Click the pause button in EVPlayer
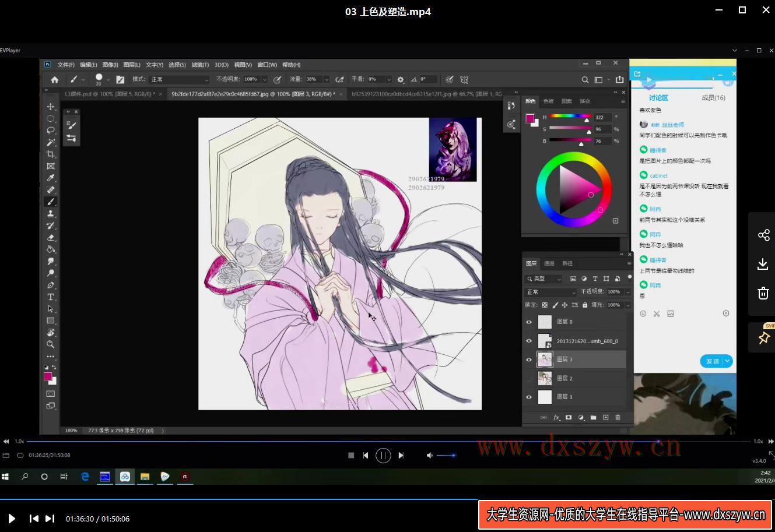This screenshot has height=532, width=775. tap(383, 456)
